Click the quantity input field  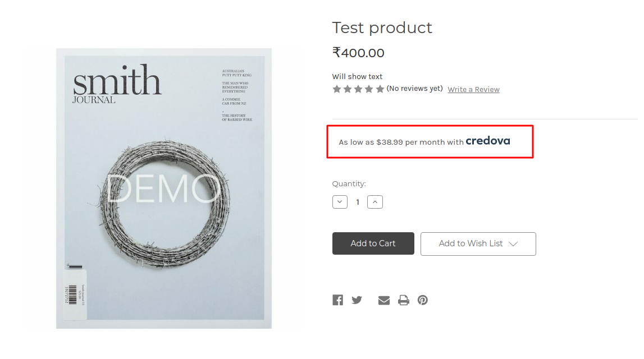point(358,201)
